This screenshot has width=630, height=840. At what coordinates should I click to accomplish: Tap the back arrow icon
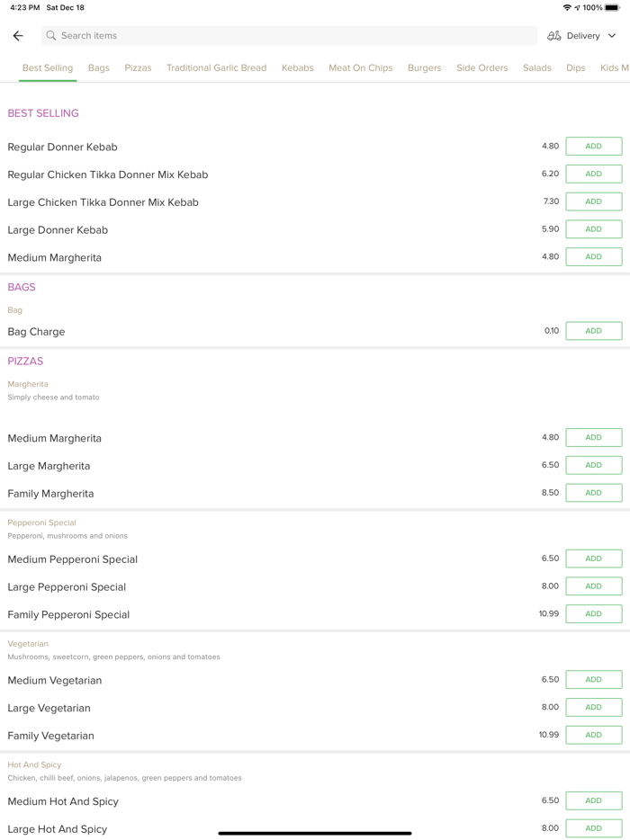pos(18,36)
